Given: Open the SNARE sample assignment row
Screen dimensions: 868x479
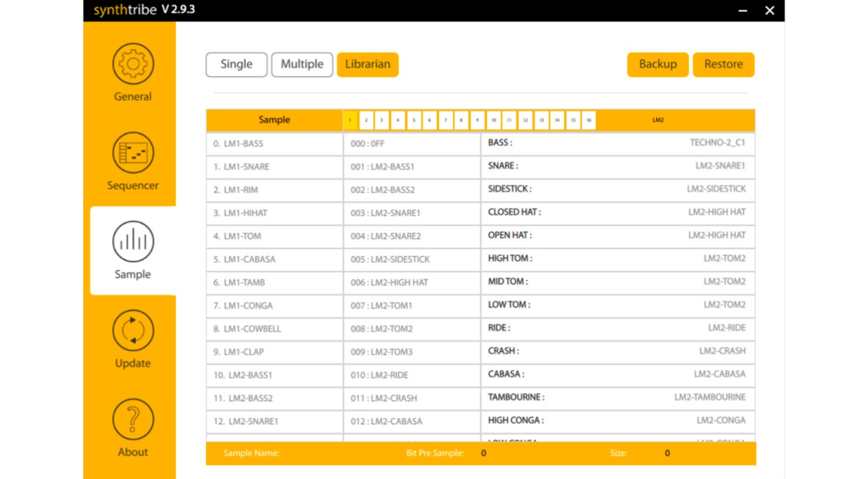Looking at the screenshot, I should coord(617,166).
